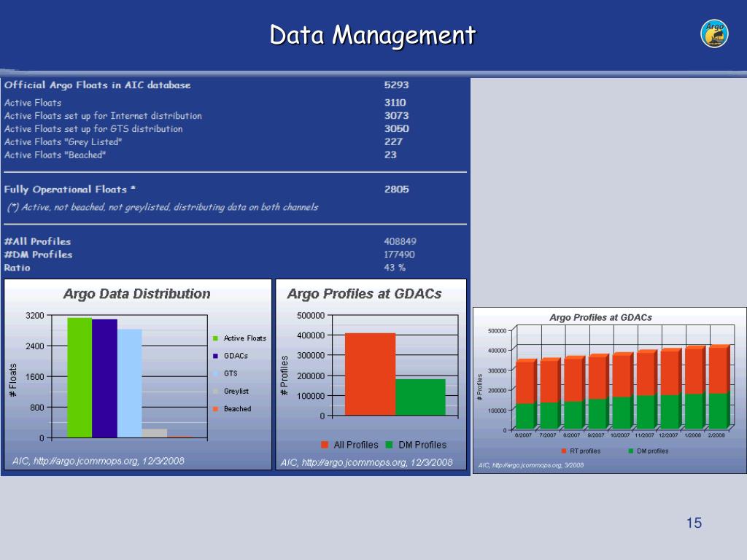The width and height of the screenshot is (747, 560).
Task: Click the value 408849
Action: point(400,241)
